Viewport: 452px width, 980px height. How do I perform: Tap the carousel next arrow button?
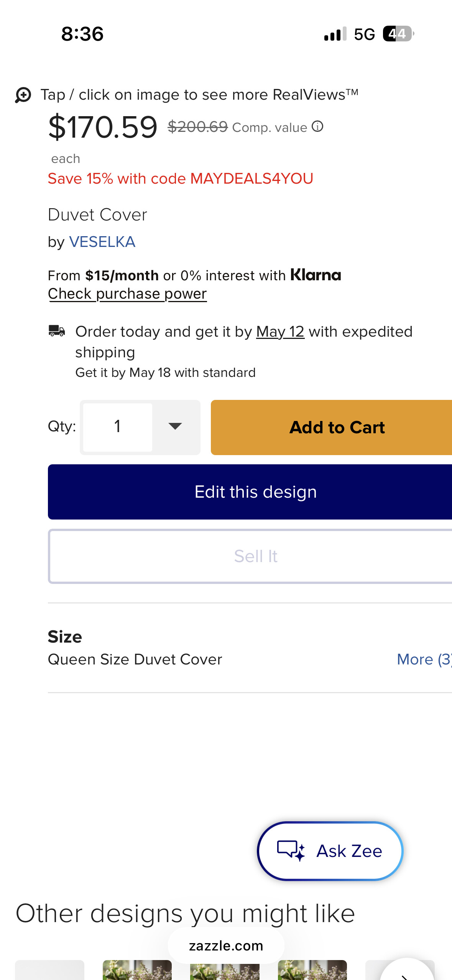(x=407, y=970)
